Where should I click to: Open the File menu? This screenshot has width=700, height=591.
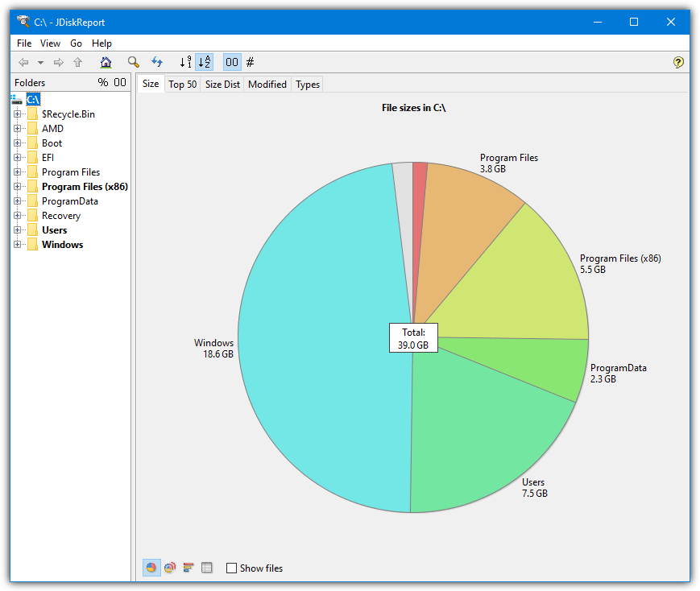[24, 43]
